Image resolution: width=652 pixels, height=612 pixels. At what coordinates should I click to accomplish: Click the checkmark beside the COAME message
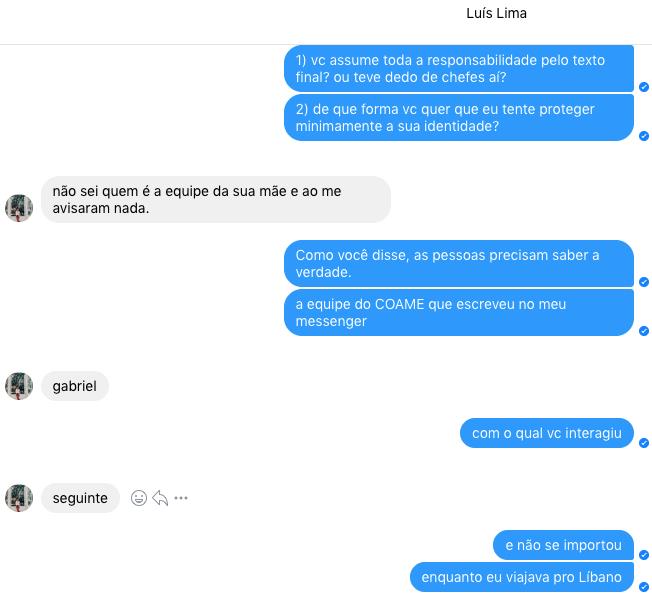point(644,331)
